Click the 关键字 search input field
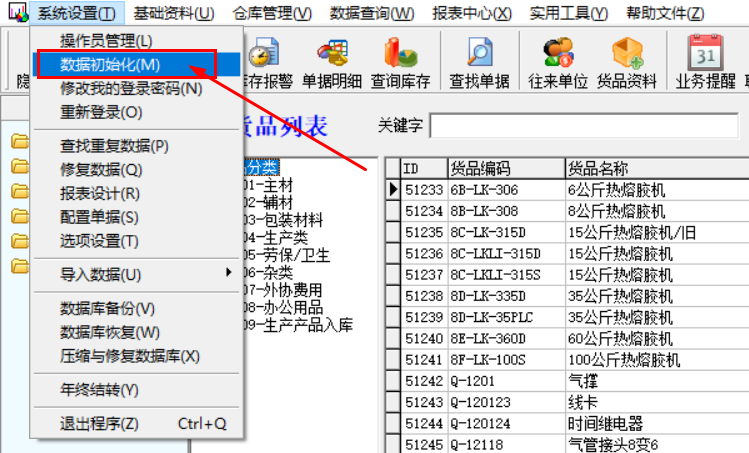Viewport: 749px width, 453px height. click(584, 126)
